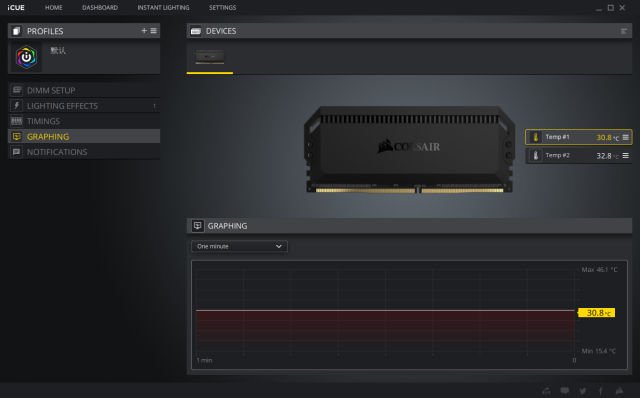640x398 pixels.
Task: Open the Profiles panel hamburger menu
Action: 153,31
